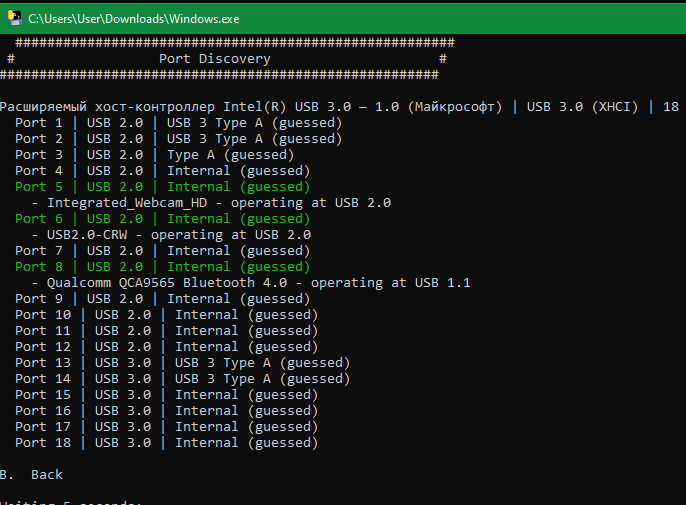The width and height of the screenshot is (686, 505).
Task: Click Port 14 USB 3 Type A row
Action: pos(182,379)
